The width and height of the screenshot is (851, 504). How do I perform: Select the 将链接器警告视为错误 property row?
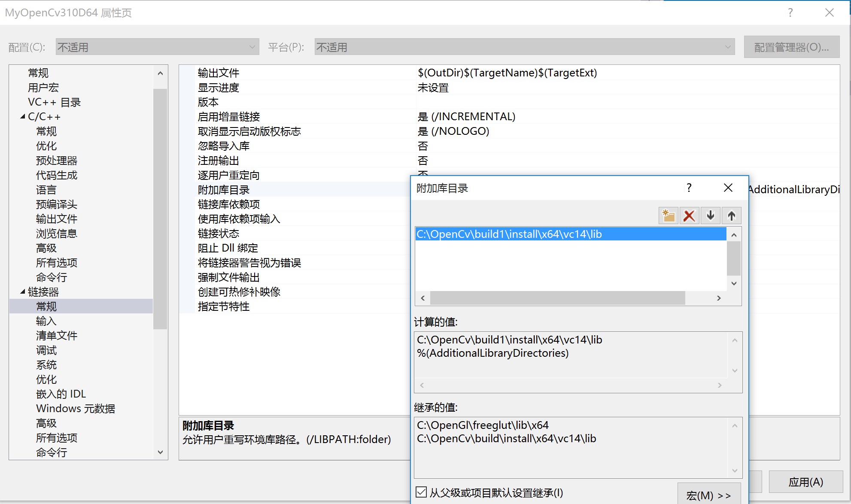[x=295, y=263]
